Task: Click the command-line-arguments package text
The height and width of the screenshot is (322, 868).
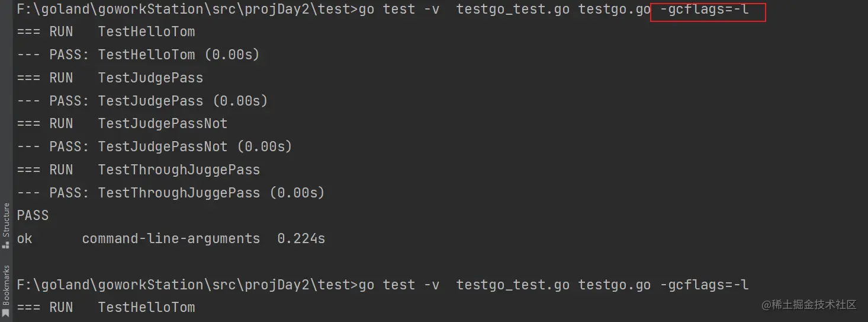Action: click(171, 239)
